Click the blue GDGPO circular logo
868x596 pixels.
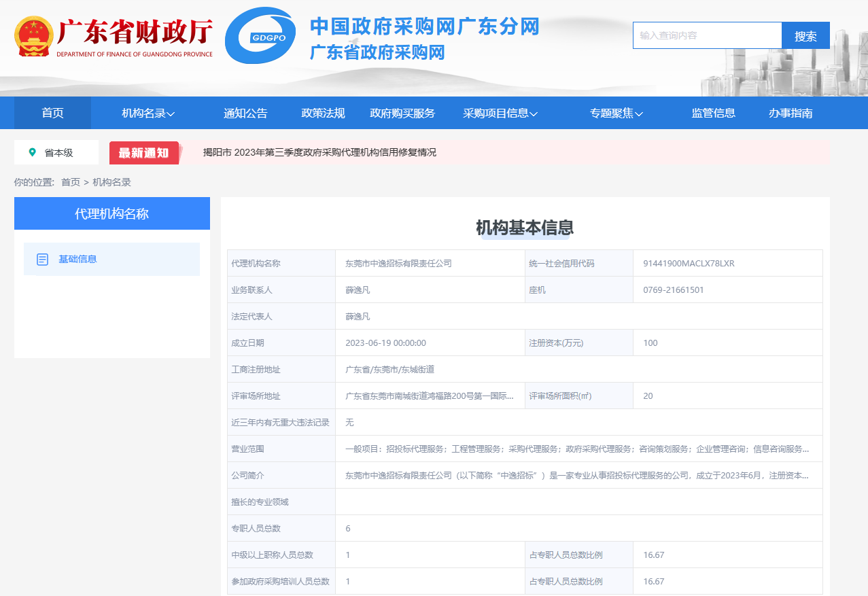pos(260,36)
